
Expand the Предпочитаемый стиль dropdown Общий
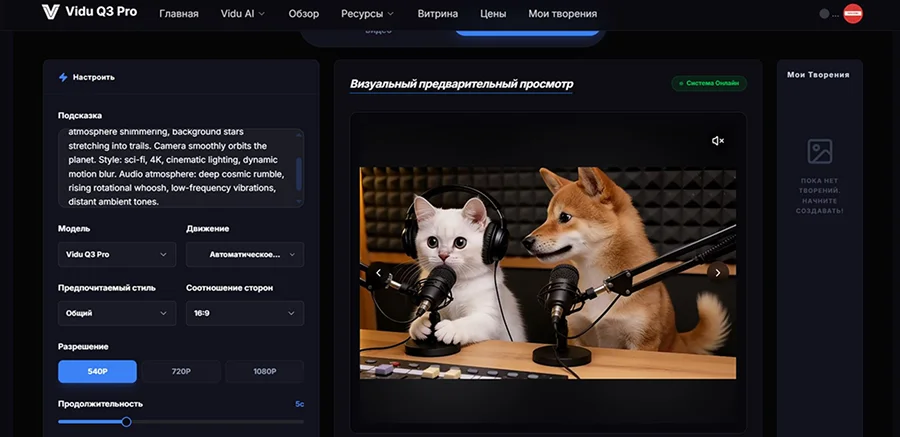pos(117,314)
